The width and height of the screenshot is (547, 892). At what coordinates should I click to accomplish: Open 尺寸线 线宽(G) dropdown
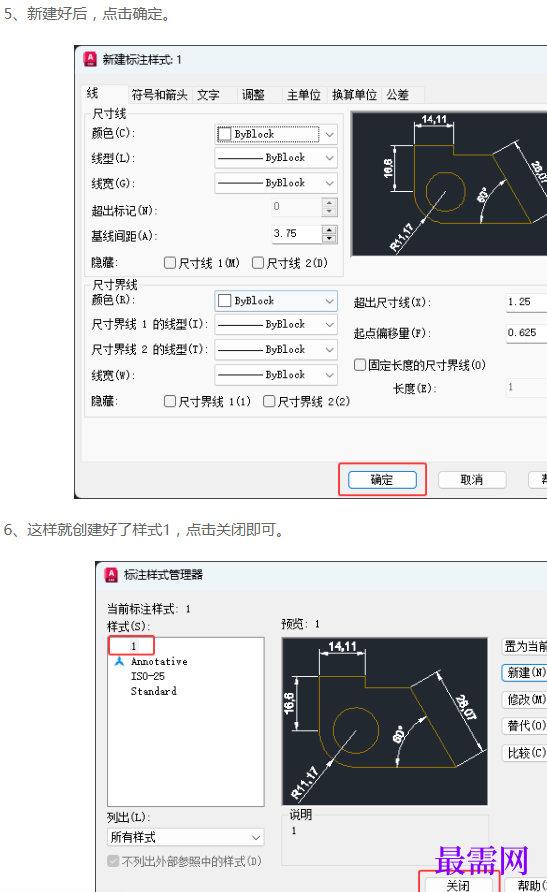click(276, 183)
